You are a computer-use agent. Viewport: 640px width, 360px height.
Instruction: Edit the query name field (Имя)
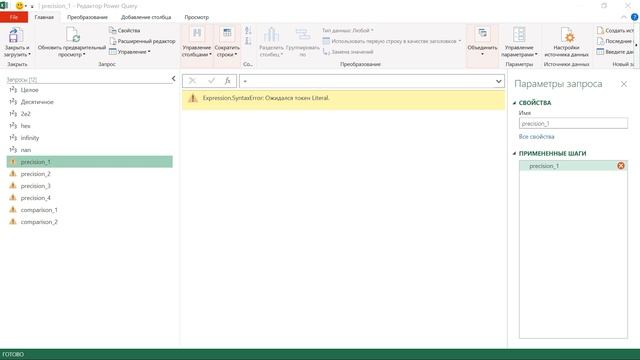click(573, 123)
